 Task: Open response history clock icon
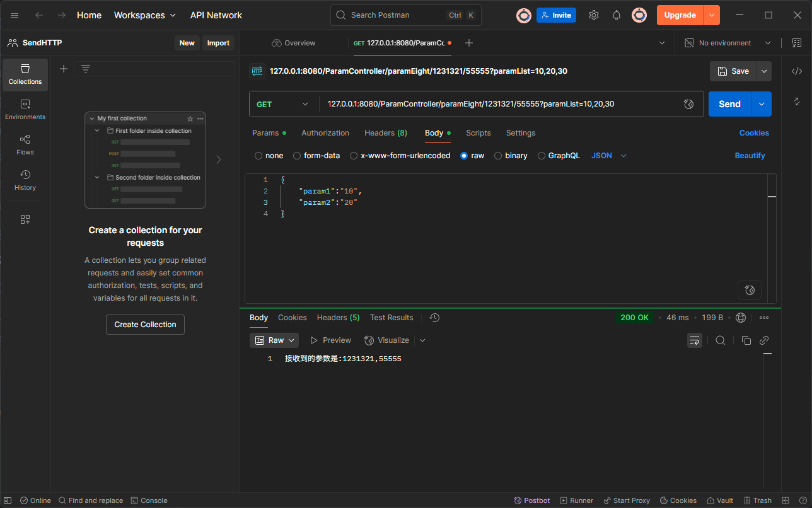(x=434, y=318)
